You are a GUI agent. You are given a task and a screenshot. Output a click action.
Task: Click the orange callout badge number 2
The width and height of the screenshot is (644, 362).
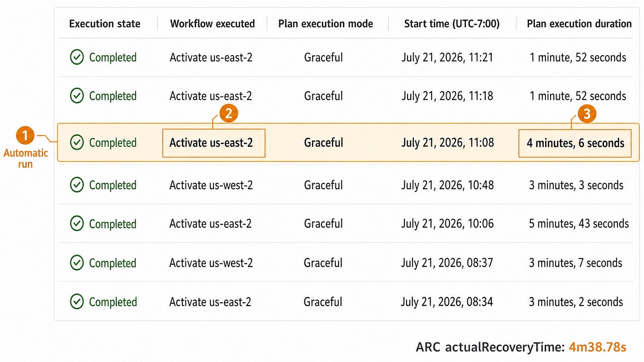pyautogui.click(x=229, y=113)
